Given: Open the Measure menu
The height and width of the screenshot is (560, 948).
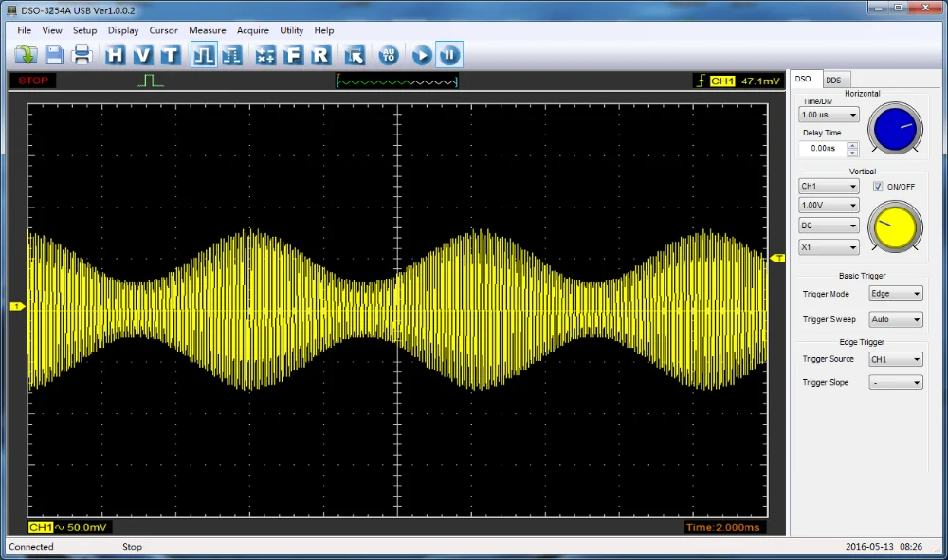Looking at the screenshot, I should tap(208, 30).
